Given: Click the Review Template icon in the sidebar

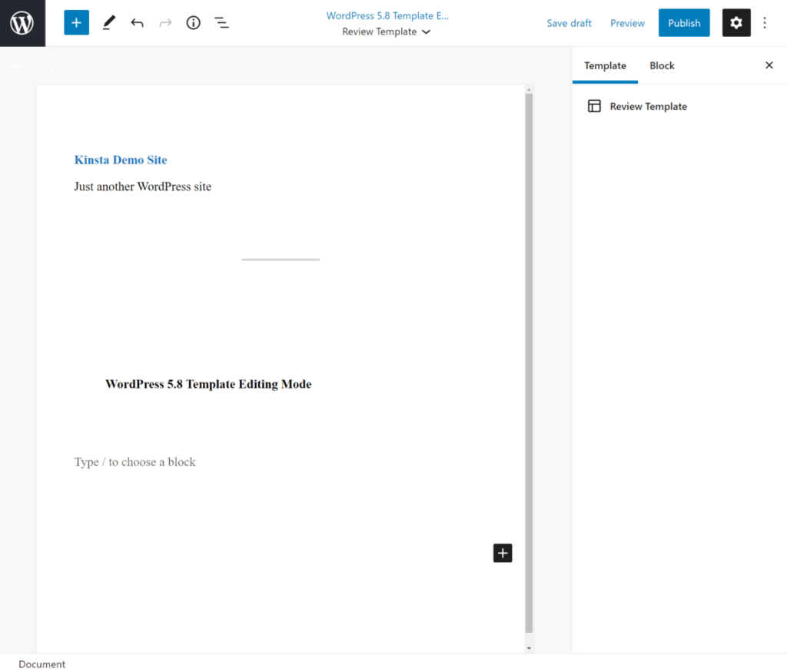Looking at the screenshot, I should pyautogui.click(x=594, y=106).
